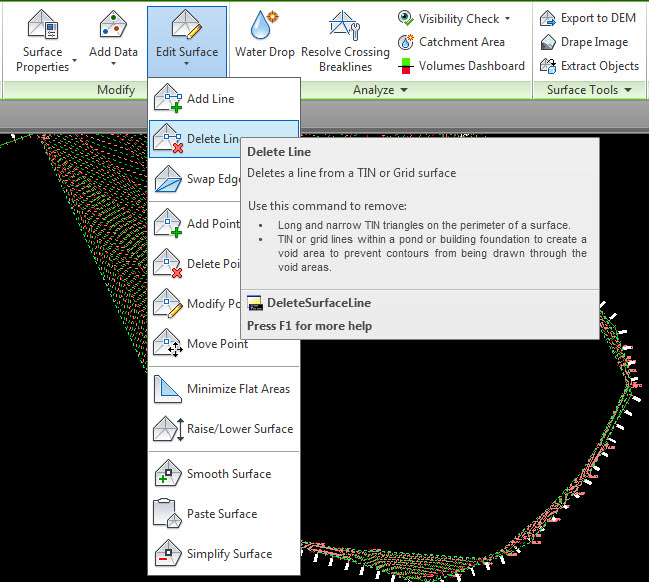Click the Volumes Dashboard label
Image resolution: width=649 pixels, height=582 pixels.
pos(472,66)
